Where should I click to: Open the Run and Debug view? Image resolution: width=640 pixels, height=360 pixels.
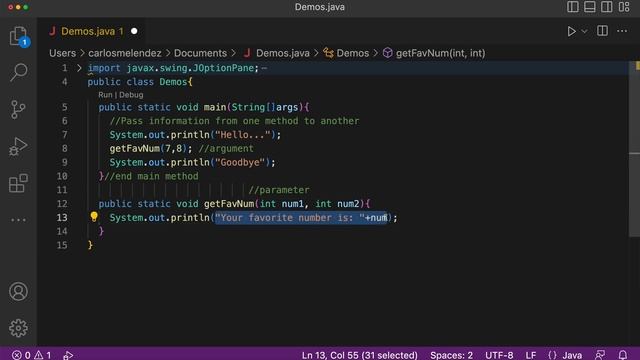[x=18, y=147]
